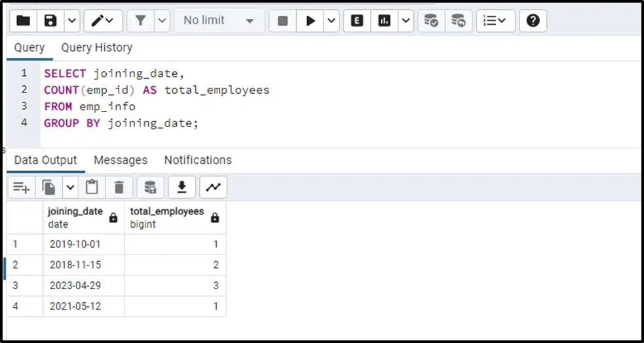Expand the No limit rows dropdown

(x=219, y=21)
